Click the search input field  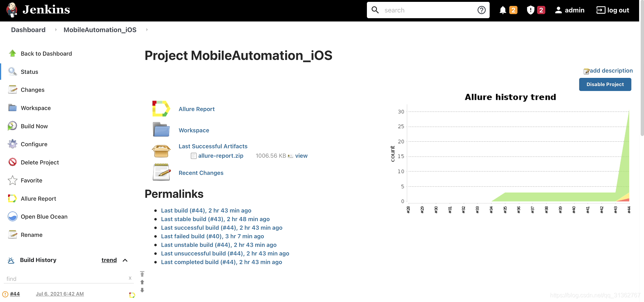pos(428,10)
